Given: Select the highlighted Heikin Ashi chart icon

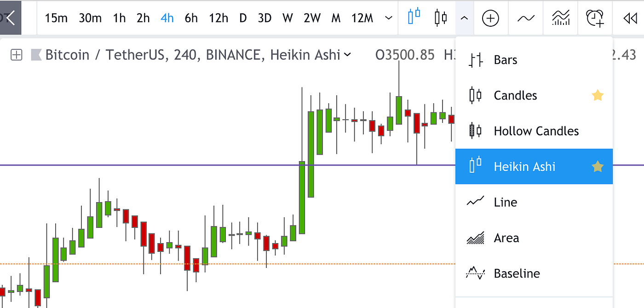Looking at the screenshot, I should pos(414,18).
